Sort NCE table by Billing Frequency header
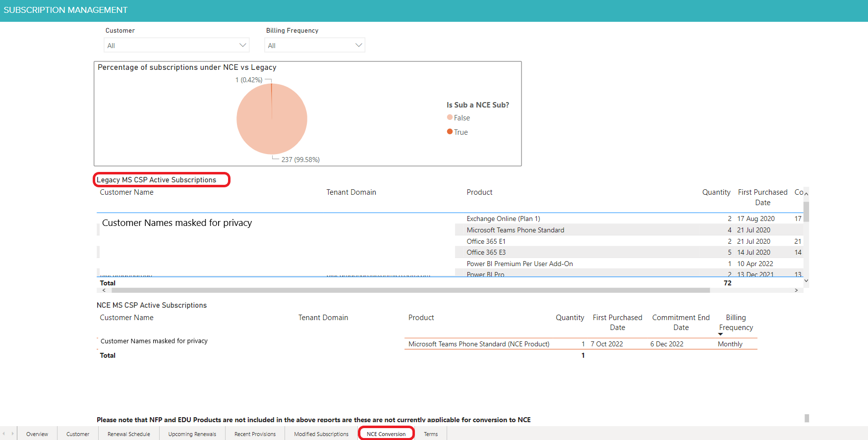 736,323
